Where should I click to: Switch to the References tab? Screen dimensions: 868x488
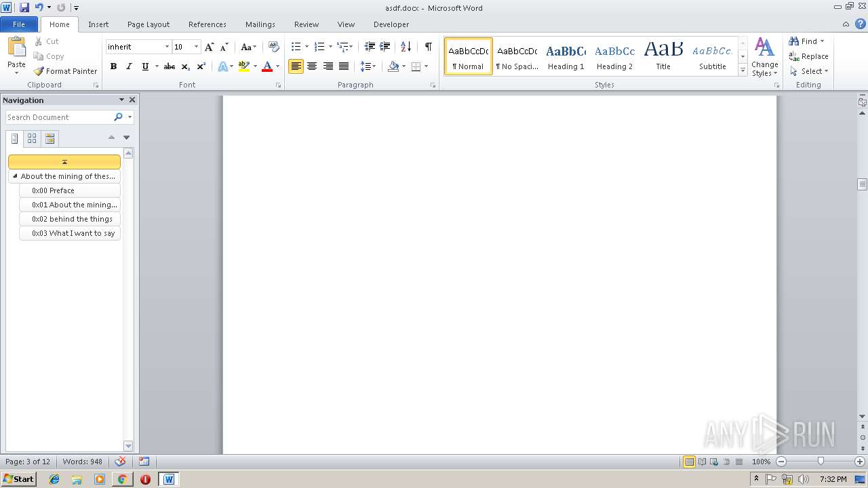[x=208, y=24]
